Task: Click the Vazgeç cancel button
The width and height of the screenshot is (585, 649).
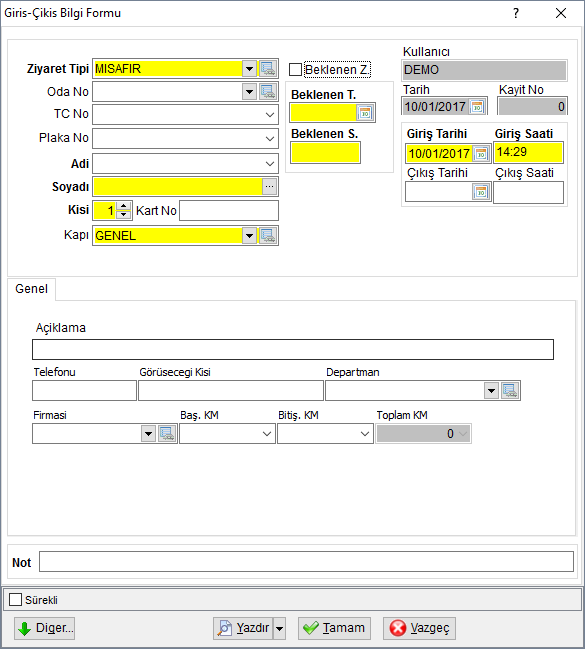Action: click(419, 628)
